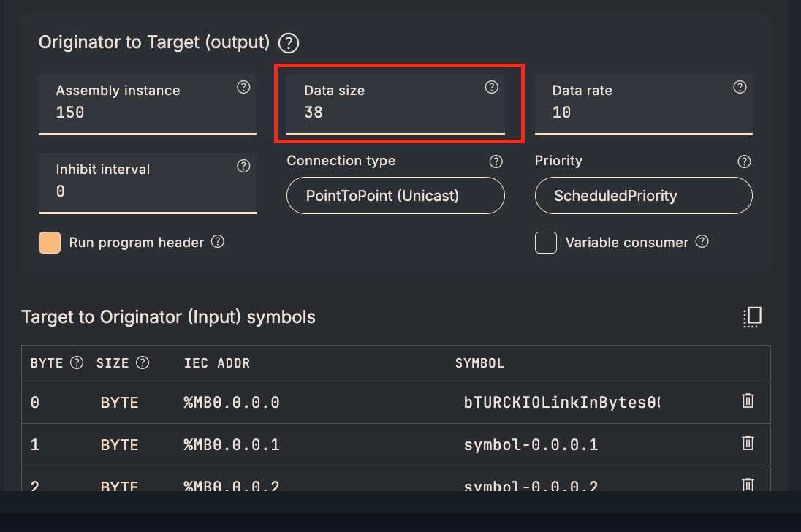Delete the symbol-0.0.0.1 row

(748, 443)
